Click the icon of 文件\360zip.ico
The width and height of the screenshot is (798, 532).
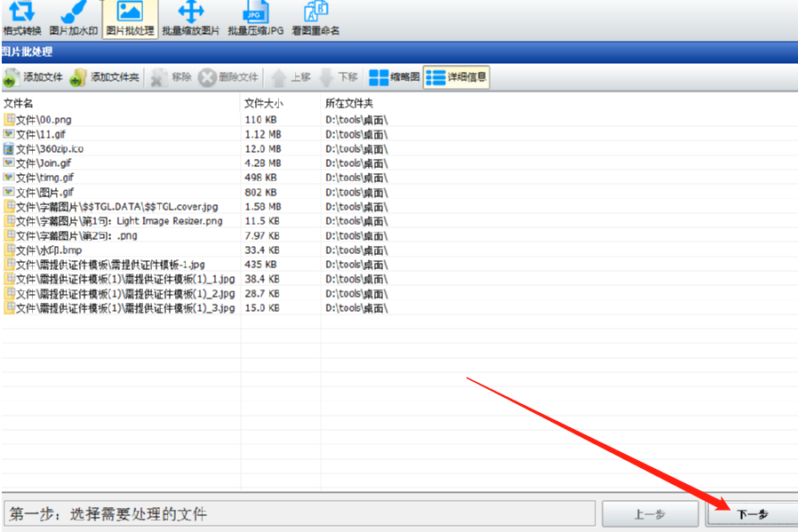pos(9,148)
